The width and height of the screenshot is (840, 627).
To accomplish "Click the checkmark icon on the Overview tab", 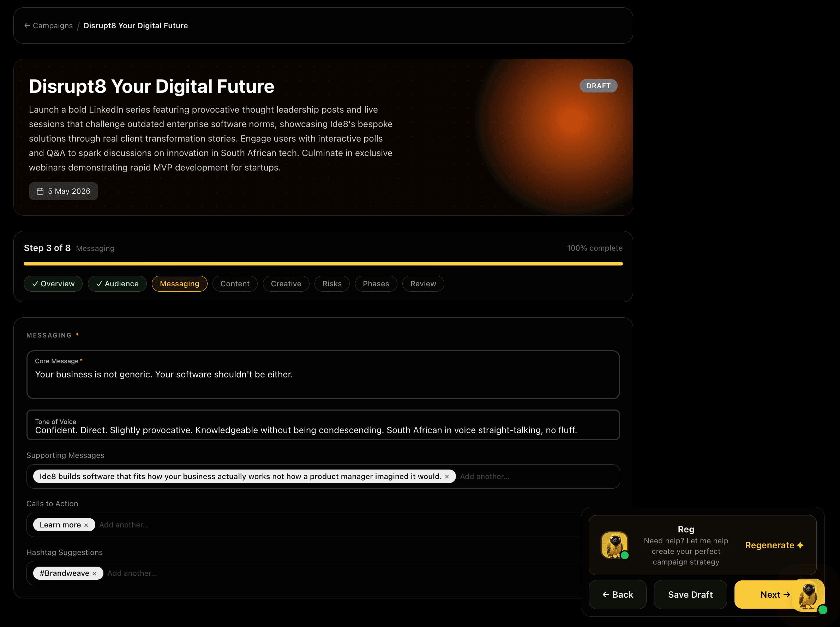I will pyautogui.click(x=35, y=284).
